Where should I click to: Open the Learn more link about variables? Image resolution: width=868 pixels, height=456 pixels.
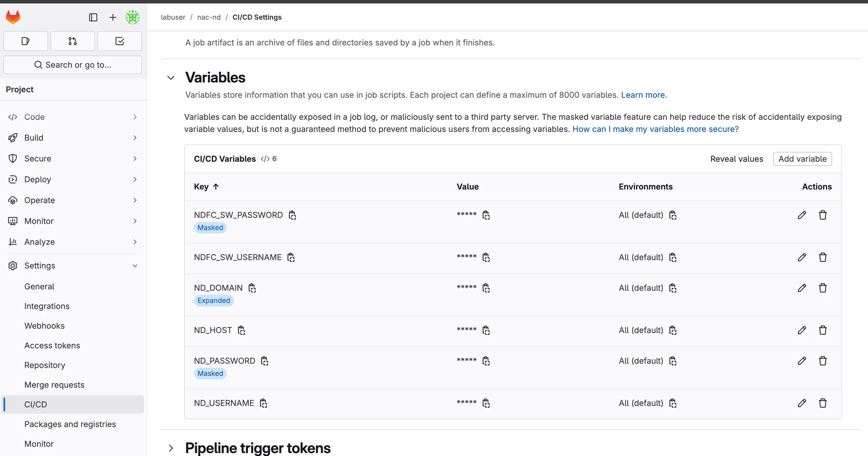pos(643,95)
